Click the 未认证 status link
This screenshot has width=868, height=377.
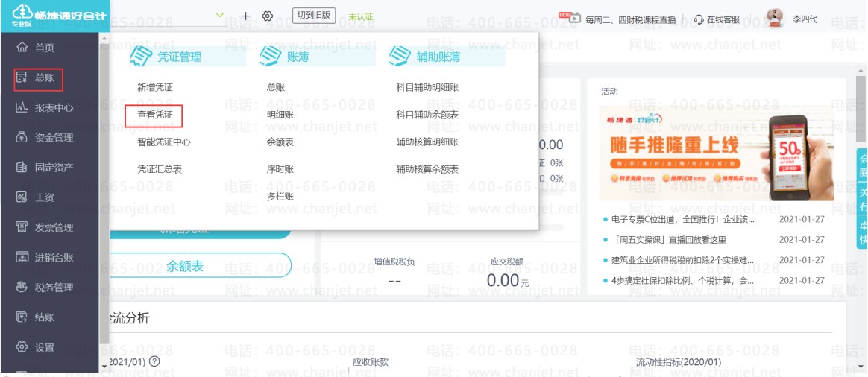[361, 17]
